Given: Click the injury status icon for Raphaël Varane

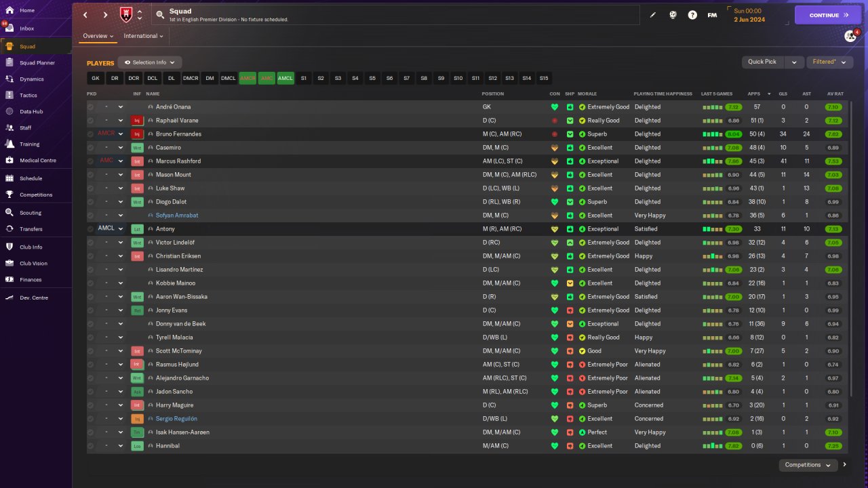Looking at the screenshot, I should coord(138,121).
